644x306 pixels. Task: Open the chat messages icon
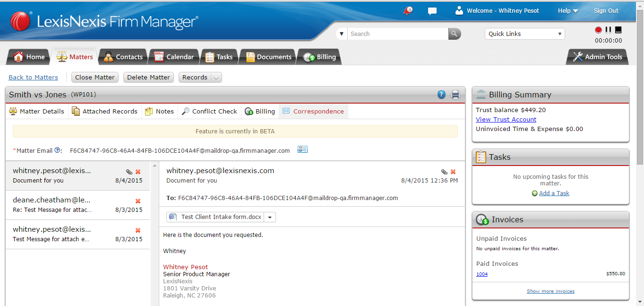coord(432,11)
